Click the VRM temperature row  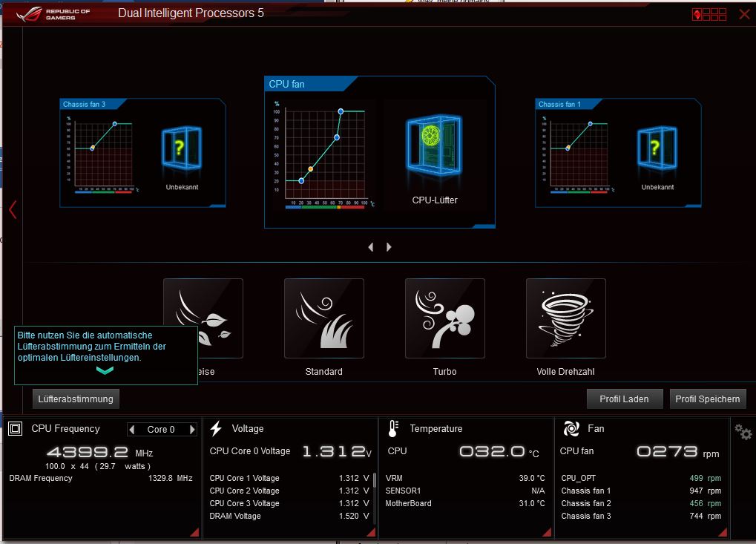pyautogui.click(x=465, y=478)
